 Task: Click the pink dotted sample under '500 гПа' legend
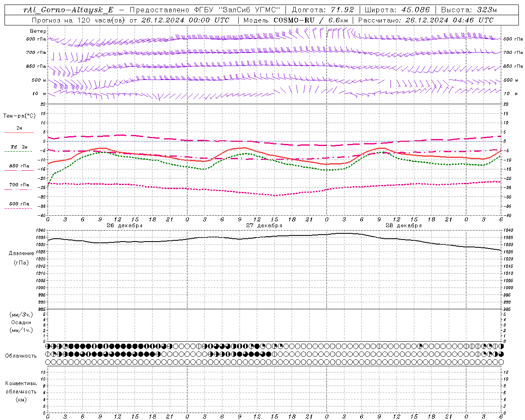pos(18,208)
